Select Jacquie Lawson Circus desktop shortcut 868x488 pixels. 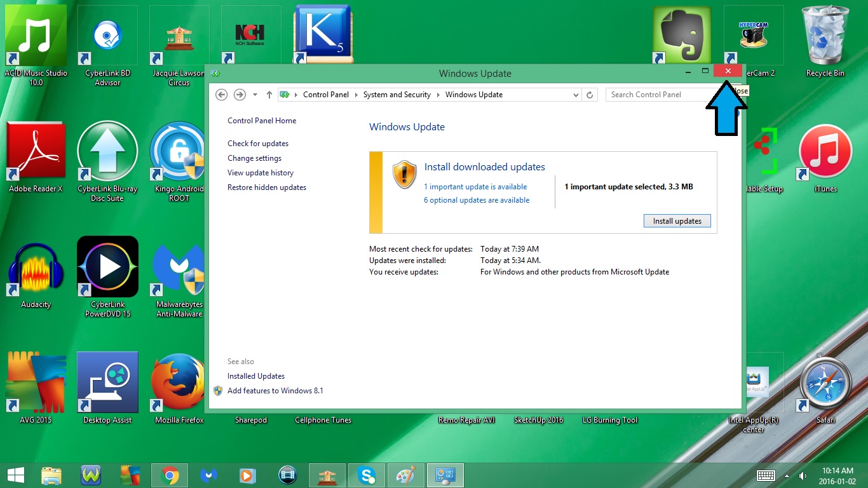[179, 44]
